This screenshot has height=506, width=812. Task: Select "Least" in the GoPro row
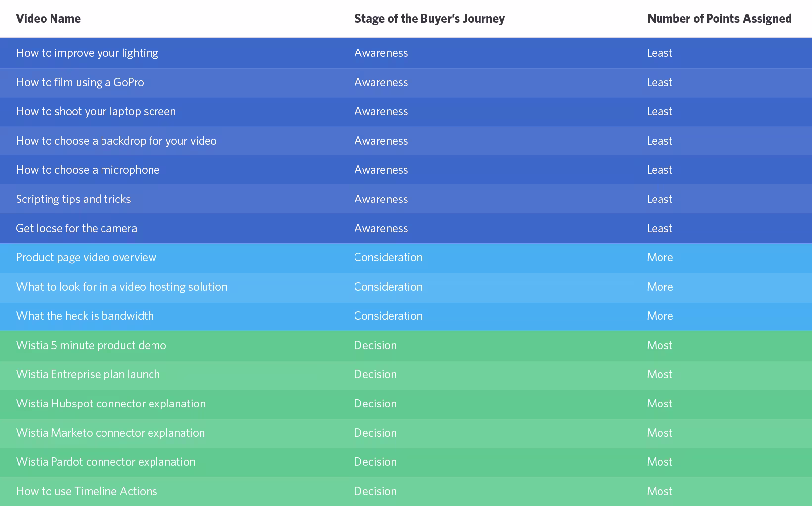660,82
